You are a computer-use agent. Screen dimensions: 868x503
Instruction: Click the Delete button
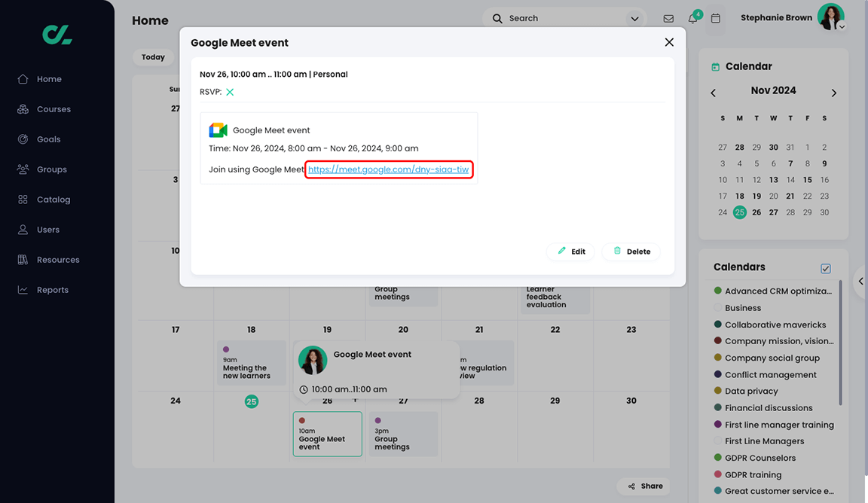click(x=631, y=251)
